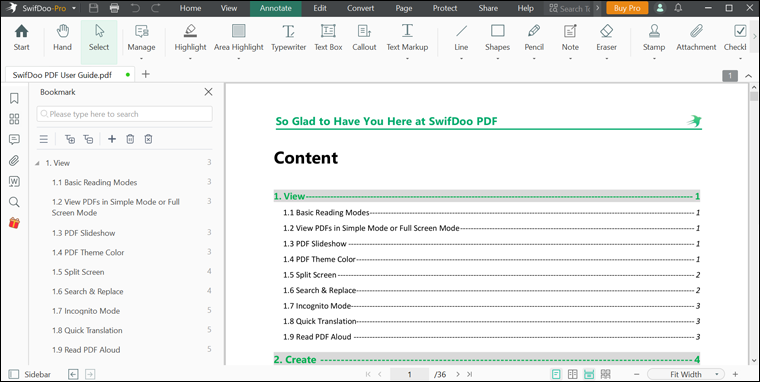
Task: Jump to last page arrow
Action: (x=470, y=374)
